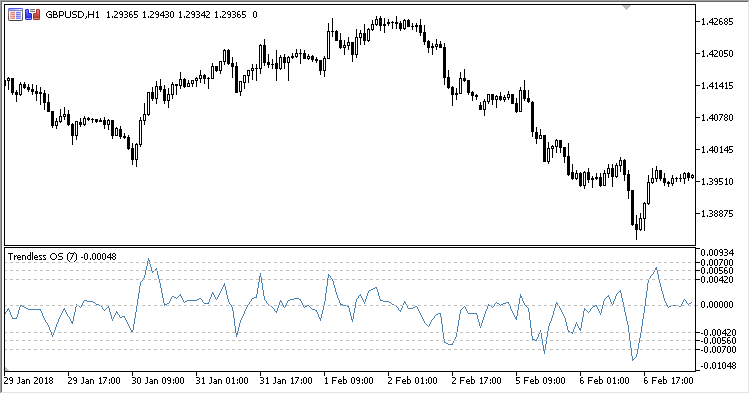750x394 pixels.
Task: Click the 31 Jan 17:00 time label
Action: tap(286, 381)
